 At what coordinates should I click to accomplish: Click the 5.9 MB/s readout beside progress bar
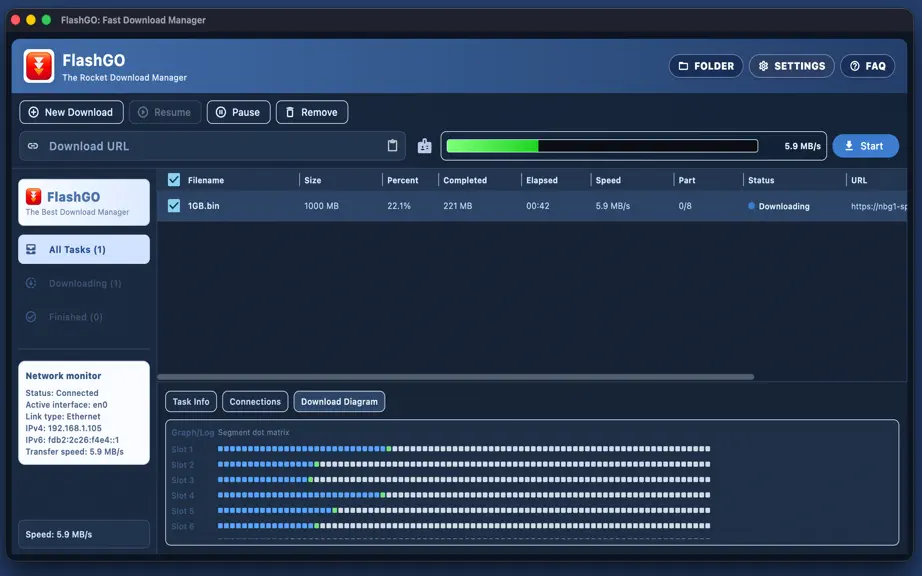point(802,146)
